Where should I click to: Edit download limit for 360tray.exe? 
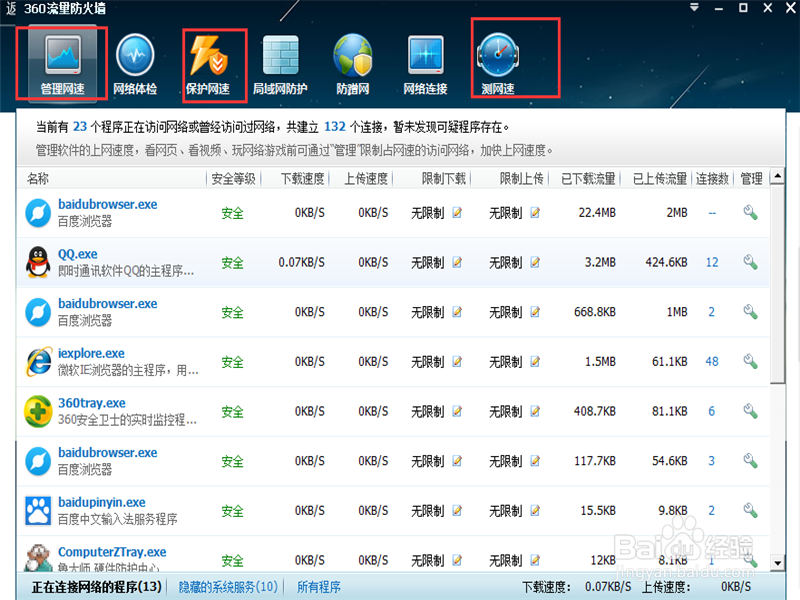coord(457,411)
